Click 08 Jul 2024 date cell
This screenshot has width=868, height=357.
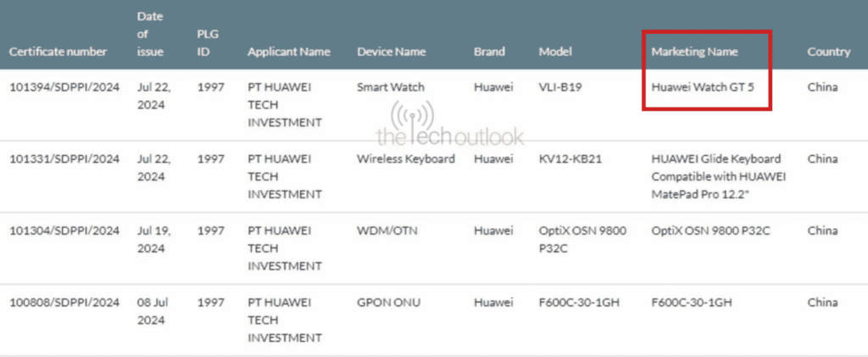[153, 311]
